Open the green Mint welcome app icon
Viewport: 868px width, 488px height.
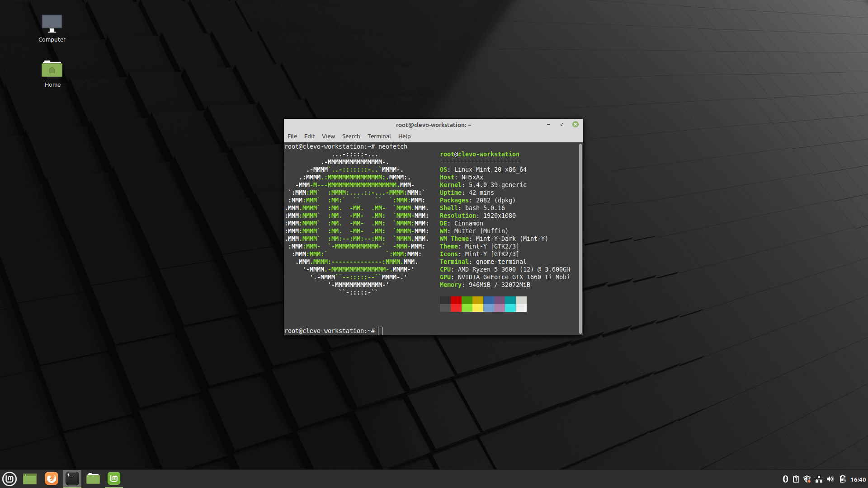(113, 479)
